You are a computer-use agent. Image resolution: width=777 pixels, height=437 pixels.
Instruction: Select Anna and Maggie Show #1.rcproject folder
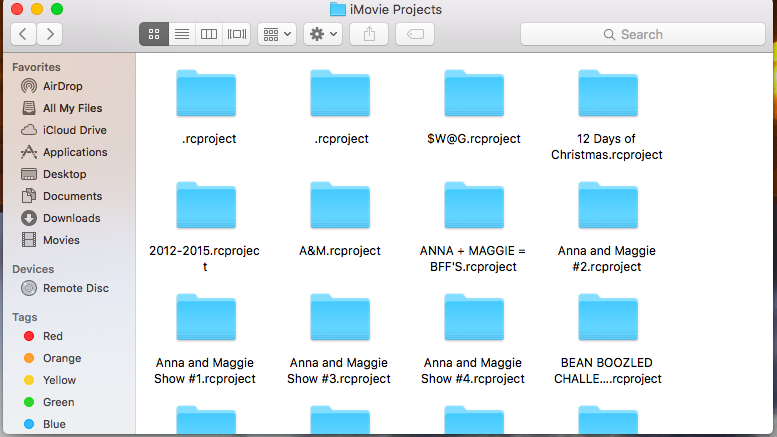[206, 318]
